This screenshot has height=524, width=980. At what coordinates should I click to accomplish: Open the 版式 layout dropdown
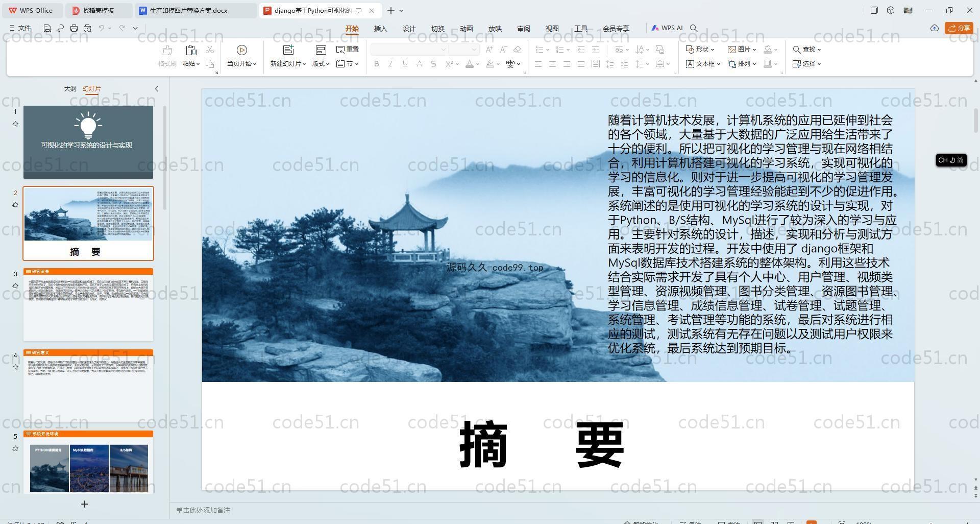pos(321,64)
